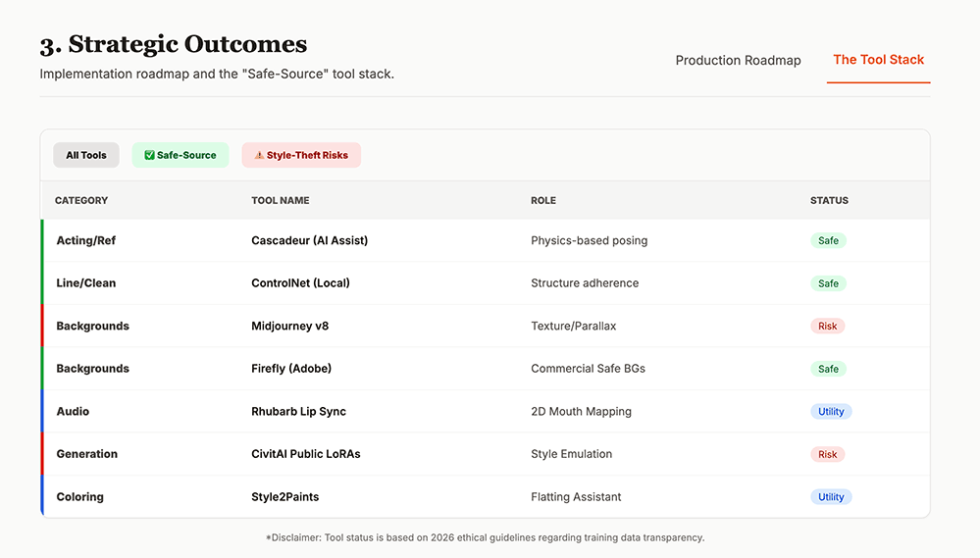Select The Tool Stack tab
The width and height of the screenshot is (980, 558).
point(878,60)
